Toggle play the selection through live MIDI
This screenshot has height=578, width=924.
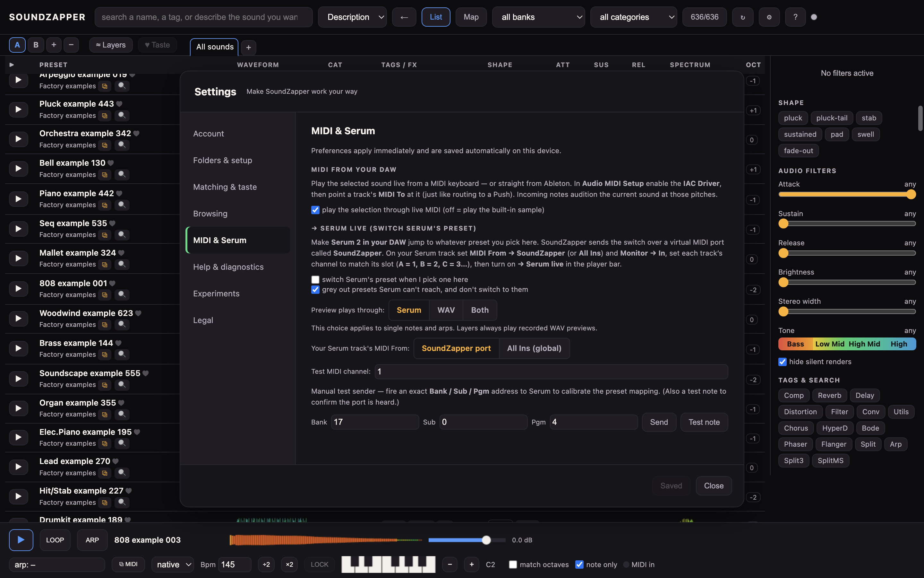pyautogui.click(x=315, y=210)
